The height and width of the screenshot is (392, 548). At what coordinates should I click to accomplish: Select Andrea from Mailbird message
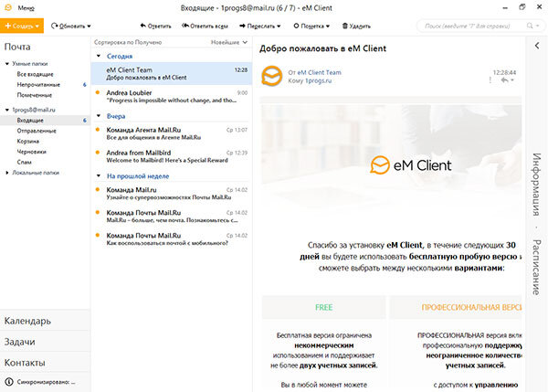point(172,156)
